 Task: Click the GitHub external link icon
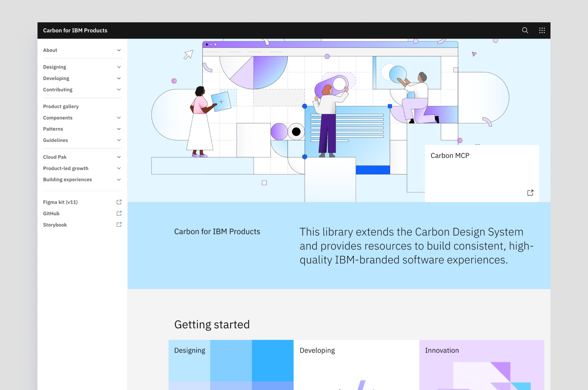point(119,213)
